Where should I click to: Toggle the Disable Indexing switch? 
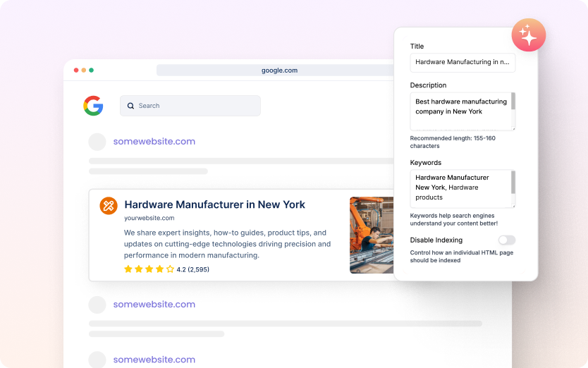(506, 240)
